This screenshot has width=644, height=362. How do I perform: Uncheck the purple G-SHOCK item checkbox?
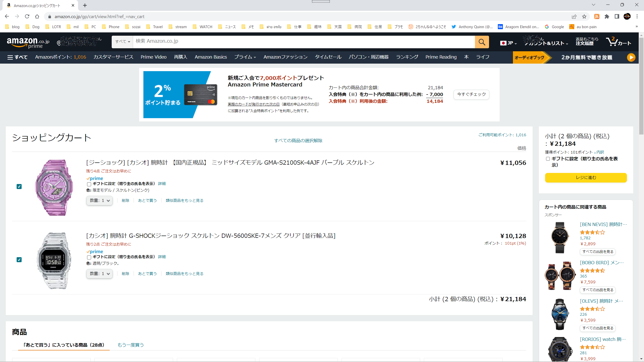[19, 187]
